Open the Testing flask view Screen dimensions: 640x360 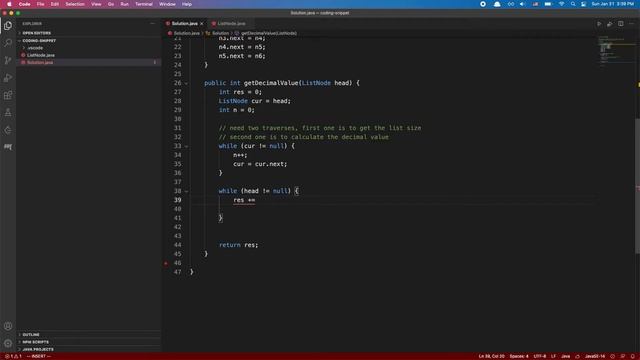8,113
